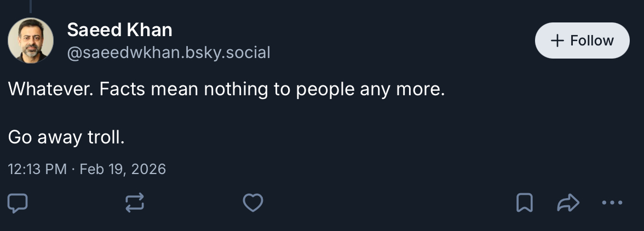Click the repost arrows icon

135,203
